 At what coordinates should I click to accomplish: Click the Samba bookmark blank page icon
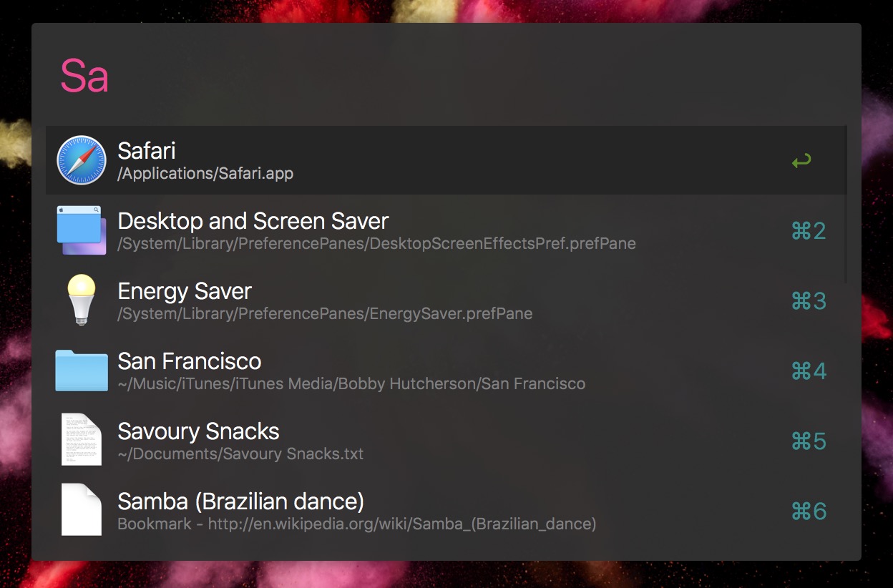click(82, 510)
